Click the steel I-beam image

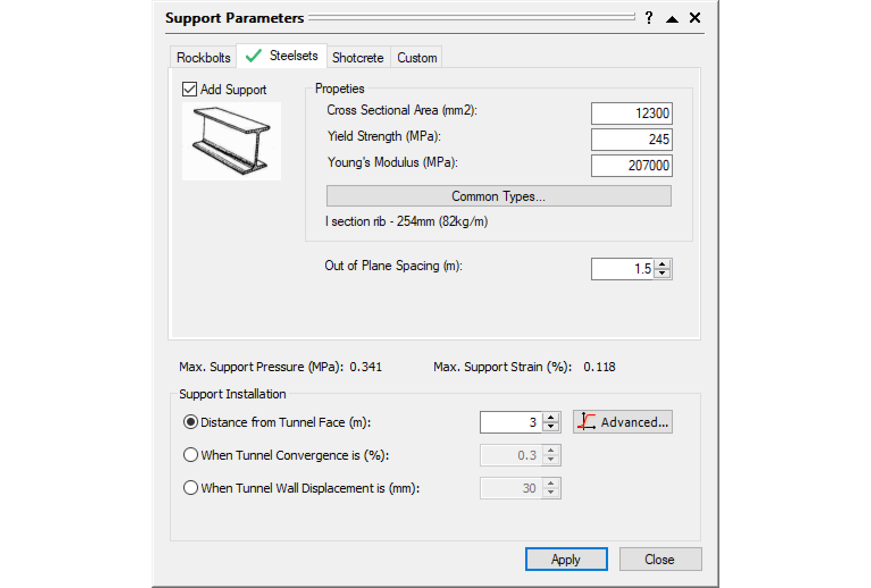click(232, 141)
